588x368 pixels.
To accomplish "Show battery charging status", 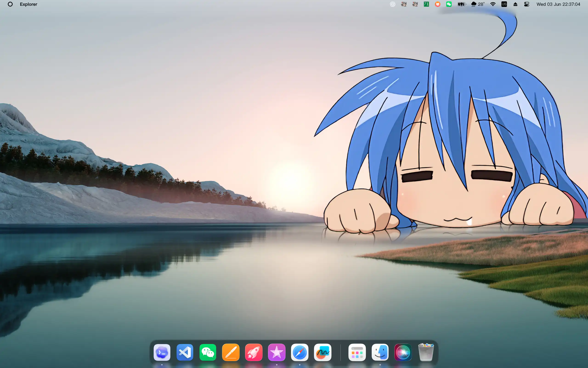I will pos(461,4).
